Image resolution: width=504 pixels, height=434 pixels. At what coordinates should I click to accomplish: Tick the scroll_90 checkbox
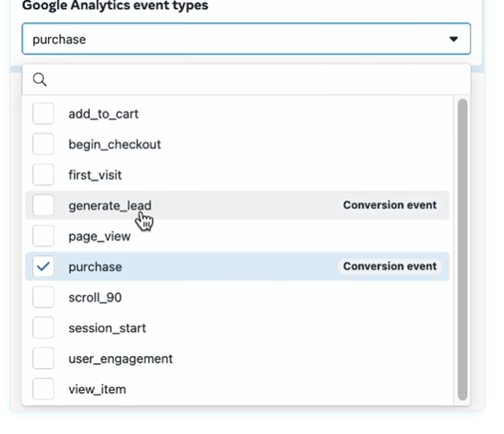(x=43, y=297)
